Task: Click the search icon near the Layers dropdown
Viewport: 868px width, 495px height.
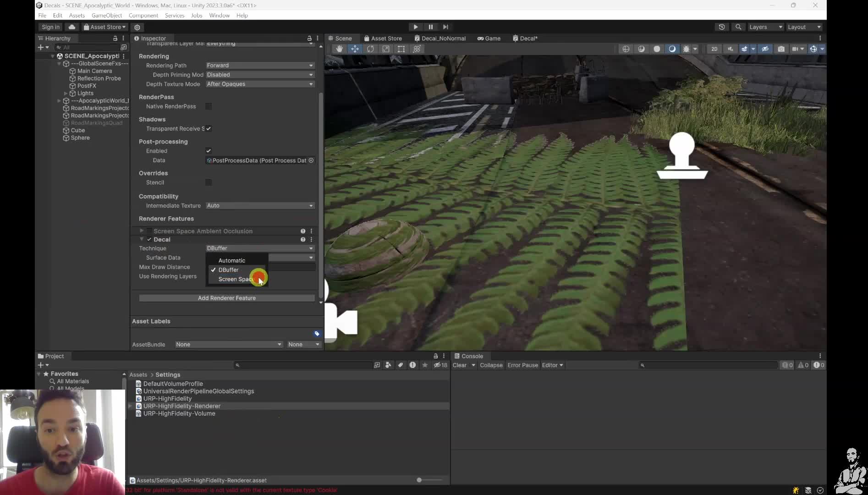Action: click(738, 27)
